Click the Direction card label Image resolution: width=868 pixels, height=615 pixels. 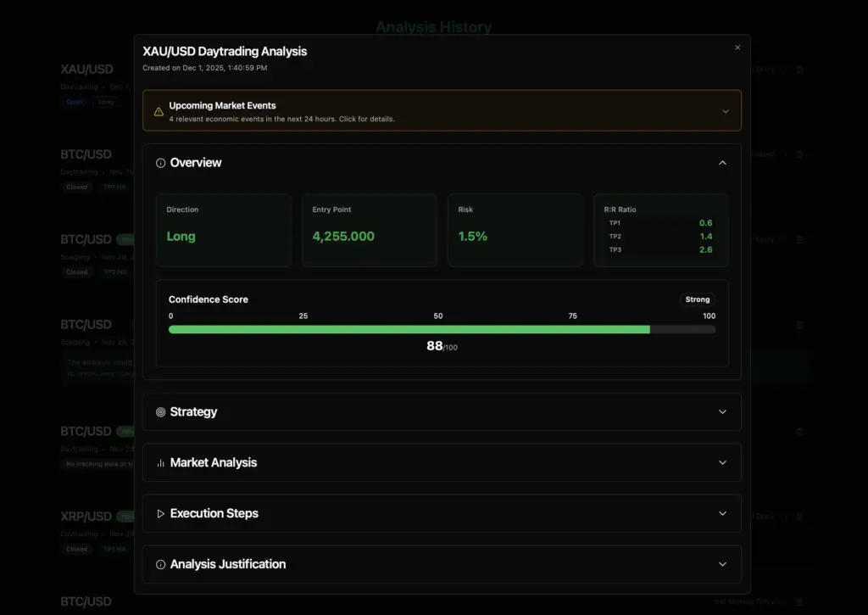pos(182,210)
